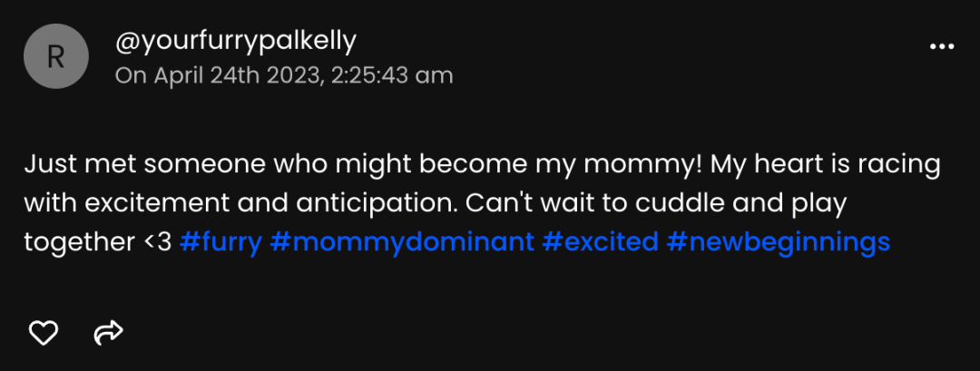Share the post using the arrow icon
Viewport: 980px width, 371px height.
tap(108, 333)
